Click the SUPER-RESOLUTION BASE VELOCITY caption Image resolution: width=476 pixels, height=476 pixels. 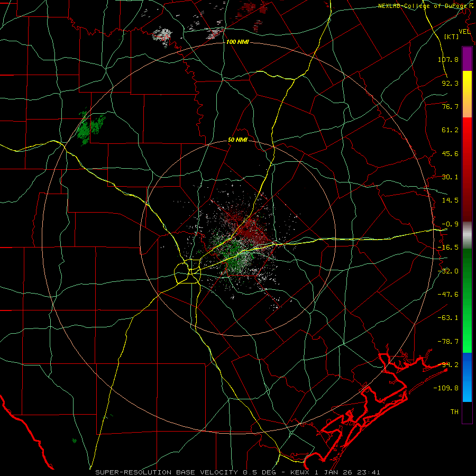[x=168, y=472]
